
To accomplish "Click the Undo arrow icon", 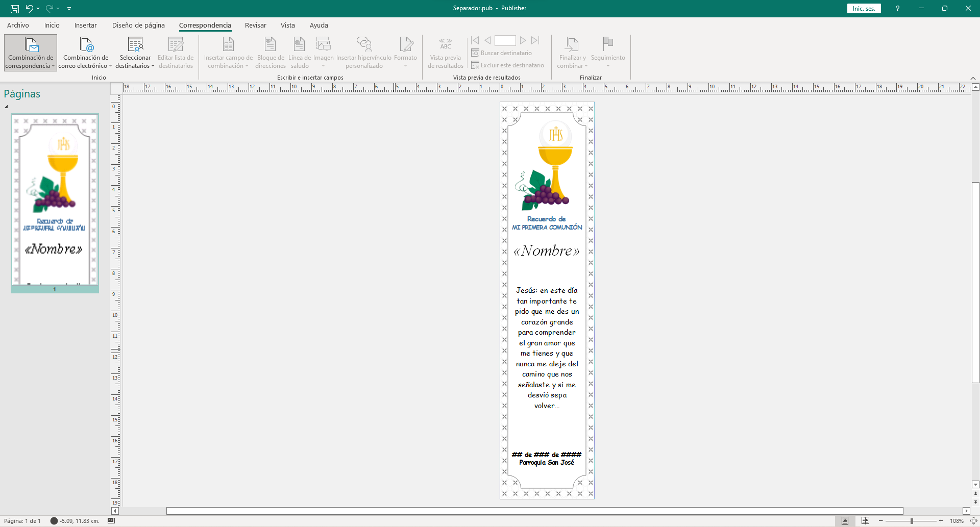I will 30,8.
